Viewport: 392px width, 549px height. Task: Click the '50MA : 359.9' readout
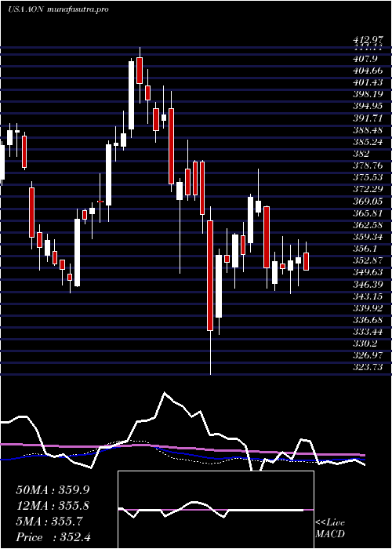51,490
